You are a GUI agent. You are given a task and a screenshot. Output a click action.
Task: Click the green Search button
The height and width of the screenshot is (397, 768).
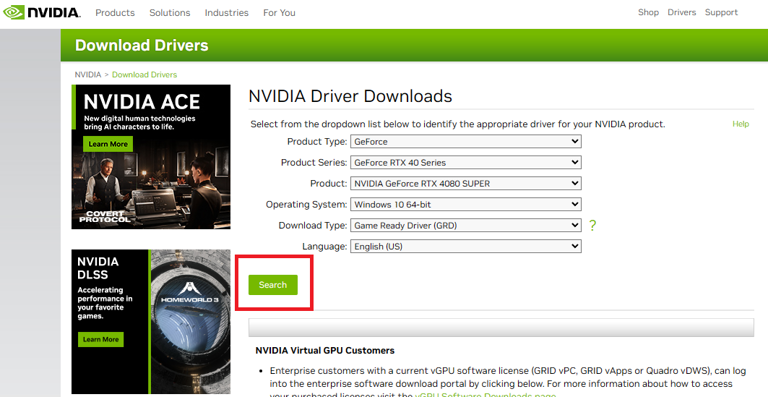coord(273,285)
